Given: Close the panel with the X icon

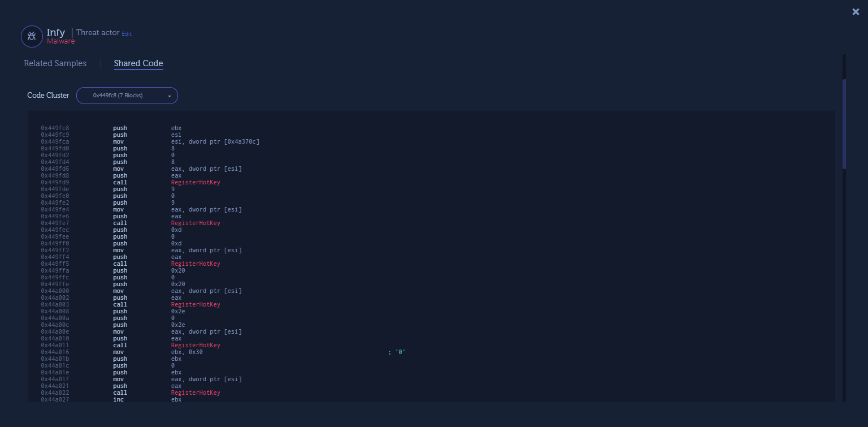Looking at the screenshot, I should coord(856,12).
